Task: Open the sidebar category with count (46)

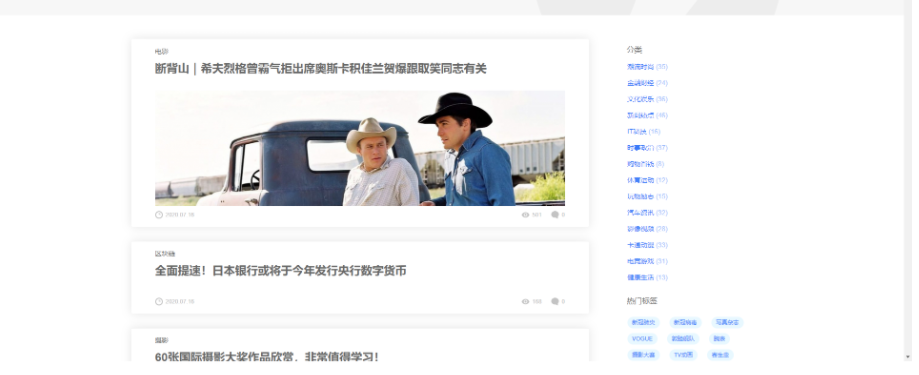Action: [647, 115]
